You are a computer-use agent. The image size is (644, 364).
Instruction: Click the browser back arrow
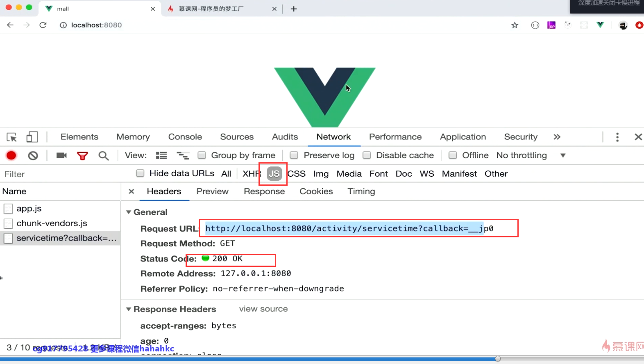(10, 25)
